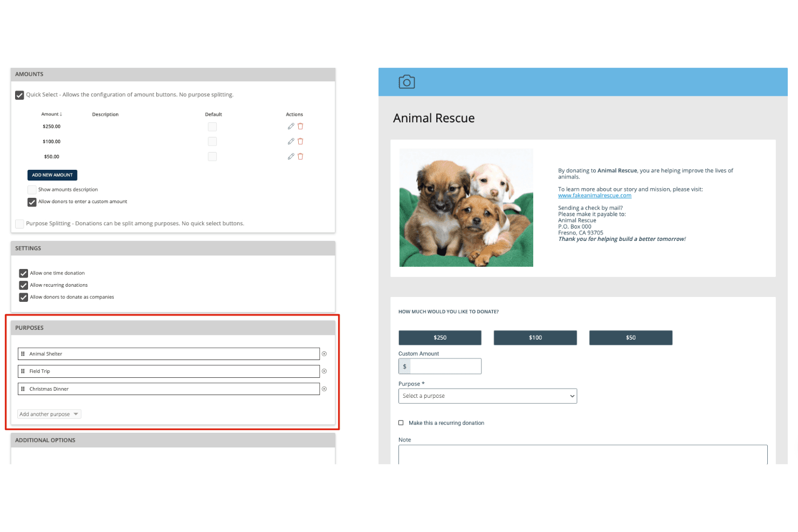Click the Animal Shelter purpose field
The image size is (798, 532).
pyautogui.click(x=169, y=354)
